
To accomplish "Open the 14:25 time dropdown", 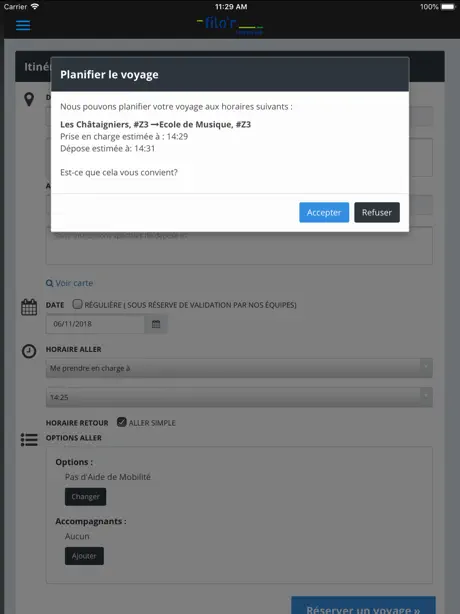I will point(239,397).
